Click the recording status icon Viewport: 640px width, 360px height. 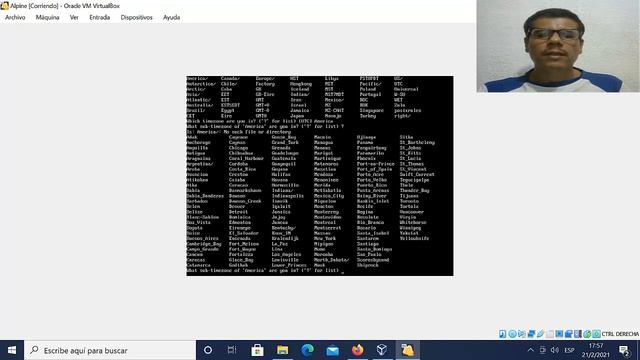569,334
